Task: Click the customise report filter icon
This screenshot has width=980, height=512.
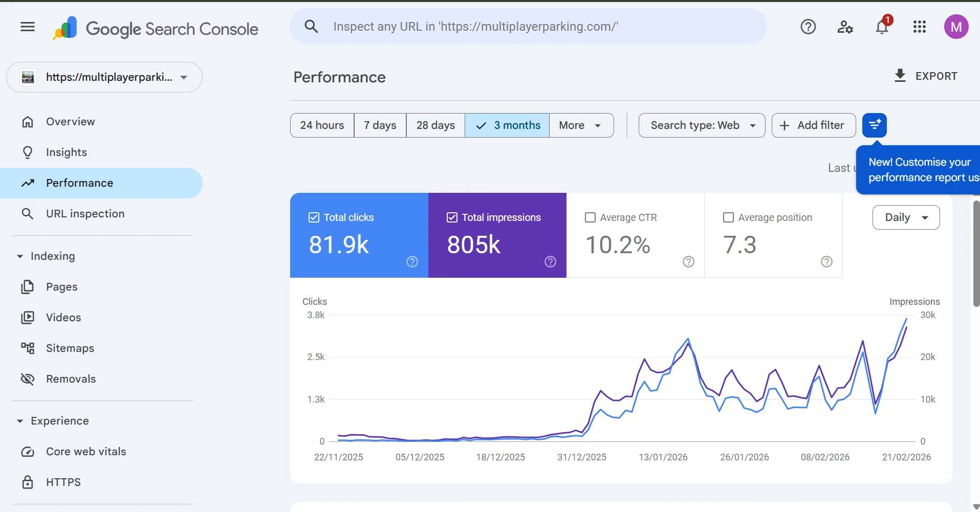Action: tap(874, 125)
